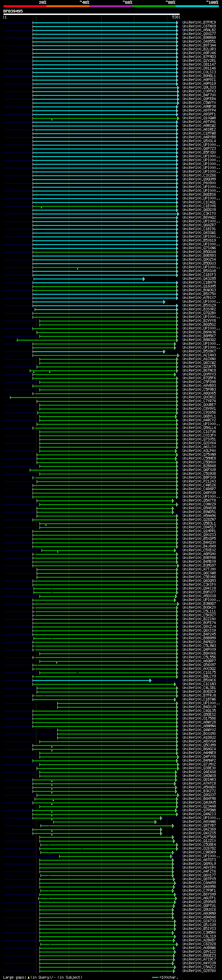Select the UniRef100_Q6DGY8 label

coord(199,210)
